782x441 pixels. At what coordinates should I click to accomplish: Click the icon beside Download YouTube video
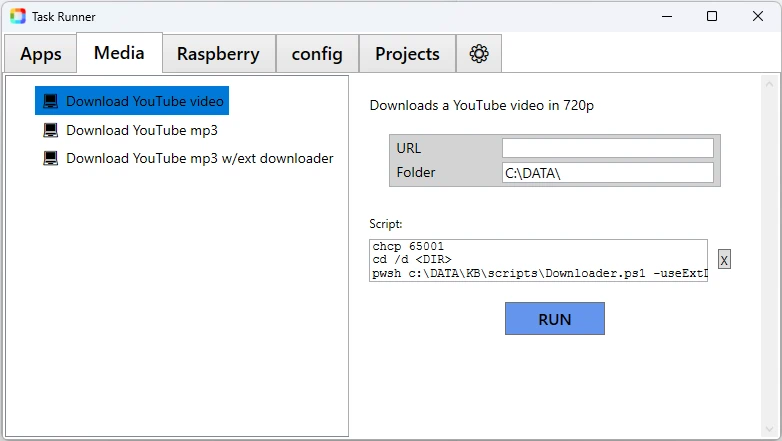(51, 101)
